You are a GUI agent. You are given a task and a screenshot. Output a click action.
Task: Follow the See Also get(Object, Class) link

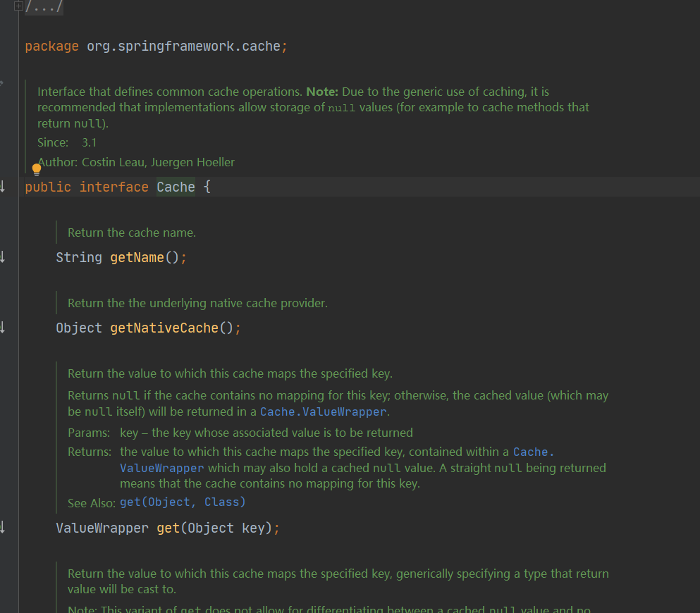click(x=183, y=502)
